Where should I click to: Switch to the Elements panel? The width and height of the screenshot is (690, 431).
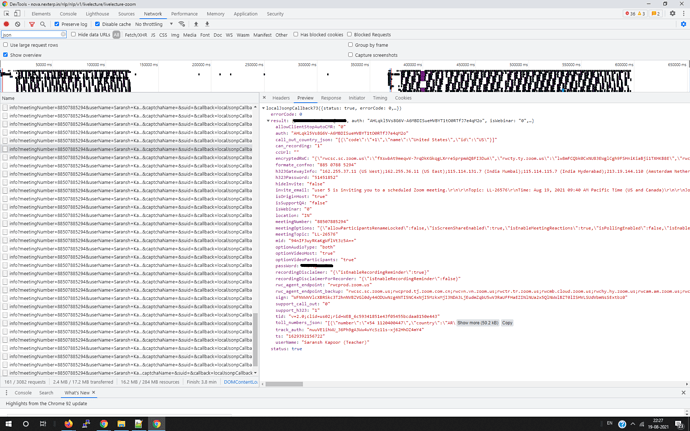[x=41, y=14]
